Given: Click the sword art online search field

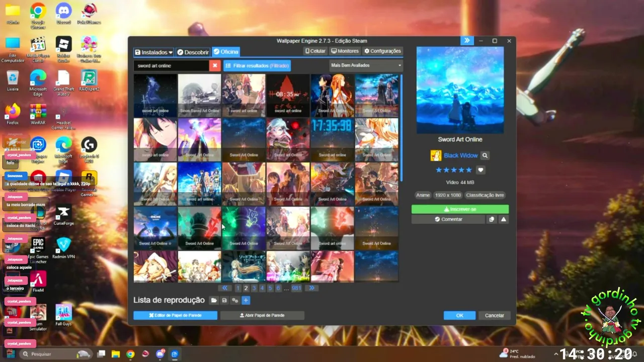Looking at the screenshot, I should click(171, 65).
